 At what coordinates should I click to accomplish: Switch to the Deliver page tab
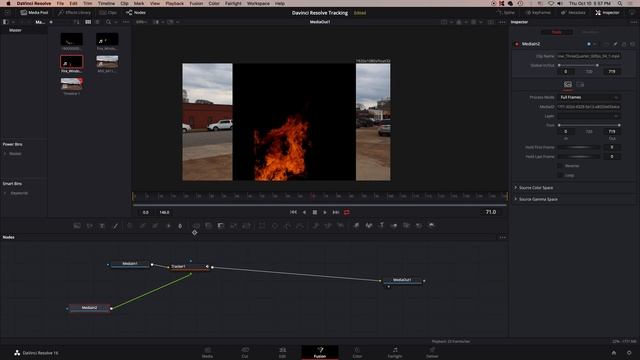coord(432,352)
